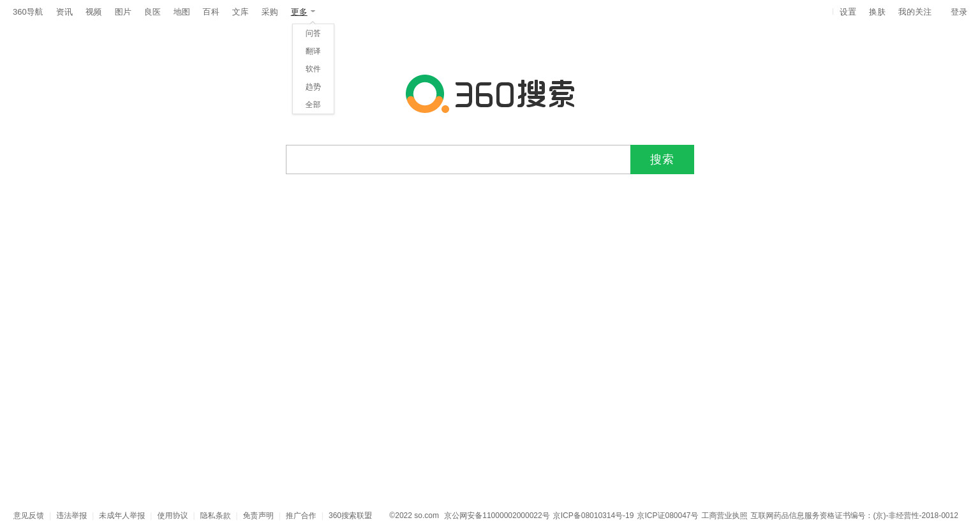Click 换肤 to change skin

tap(877, 12)
